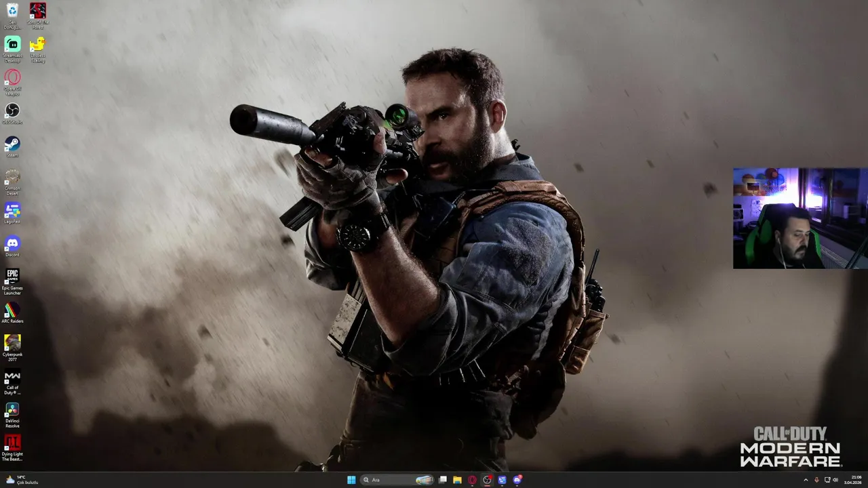Click the microphone tray icon
This screenshot has width=868, height=488.
click(x=816, y=480)
